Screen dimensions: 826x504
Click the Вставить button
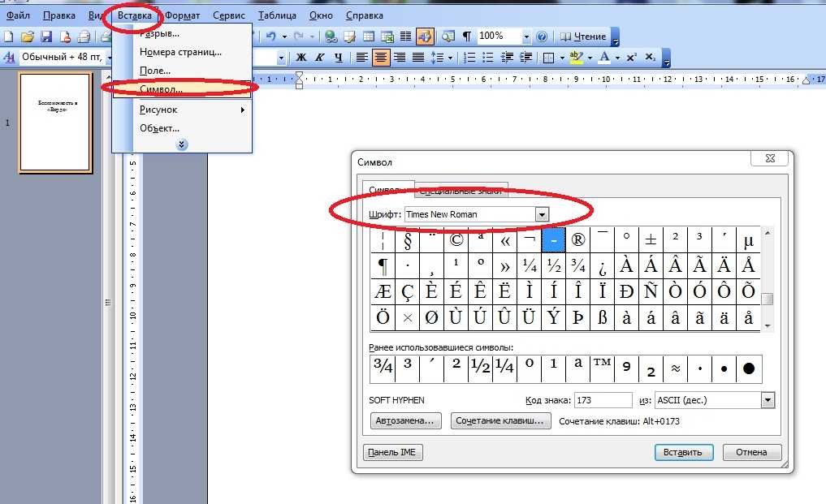683,452
